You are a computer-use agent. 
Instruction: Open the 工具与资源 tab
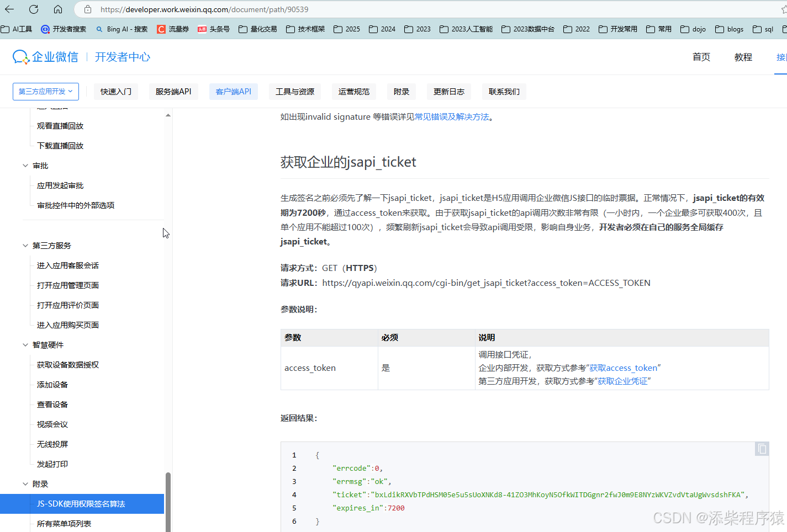(295, 92)
